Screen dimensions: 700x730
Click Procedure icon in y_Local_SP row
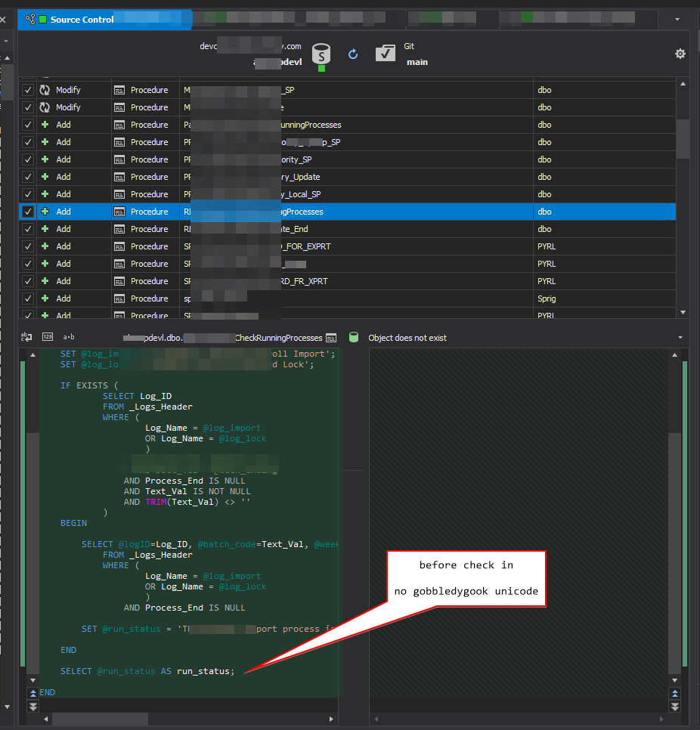119,194
